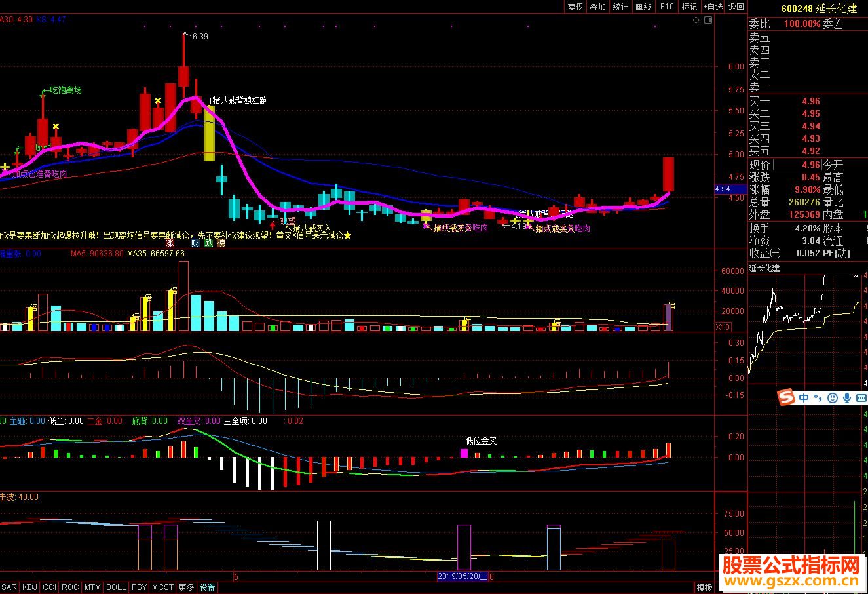Click the last red limit-up candlestick
The image size is (868, 594).
pyautogui.click(x=668, y=174)
